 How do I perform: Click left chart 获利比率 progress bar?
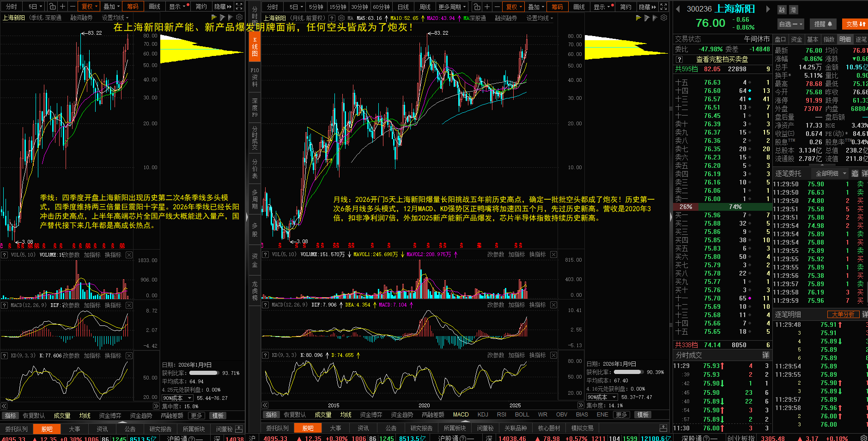click(204, 373)
